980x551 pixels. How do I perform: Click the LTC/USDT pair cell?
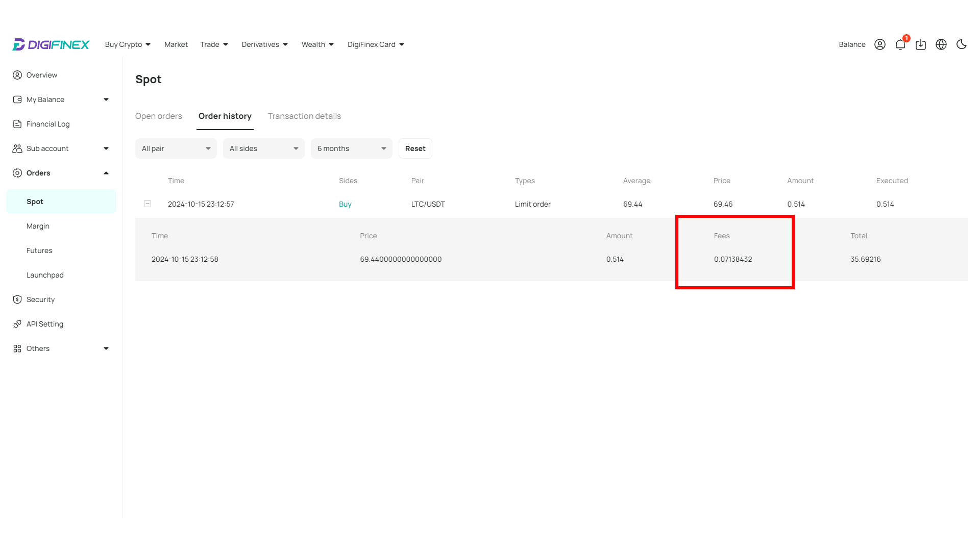[428, 204]
